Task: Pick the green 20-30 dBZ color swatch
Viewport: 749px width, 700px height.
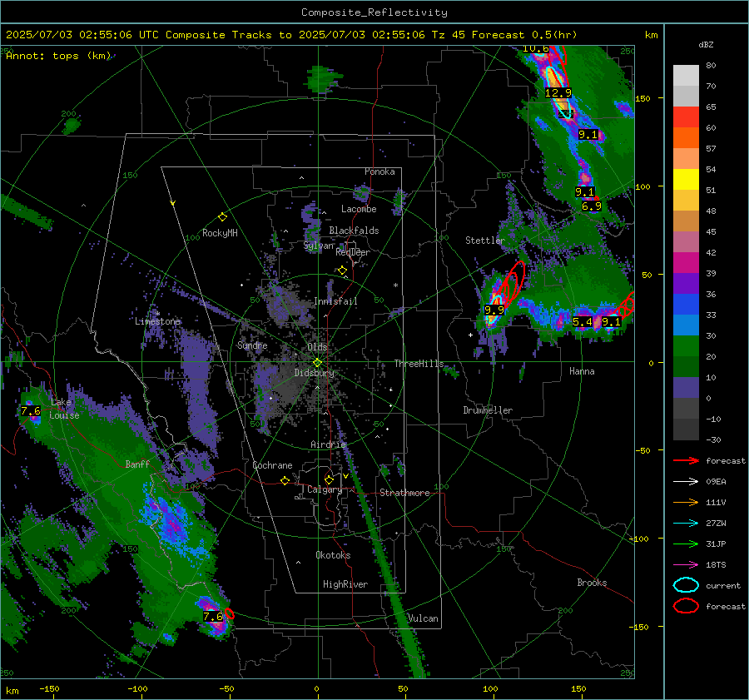Action: [686, 346]
